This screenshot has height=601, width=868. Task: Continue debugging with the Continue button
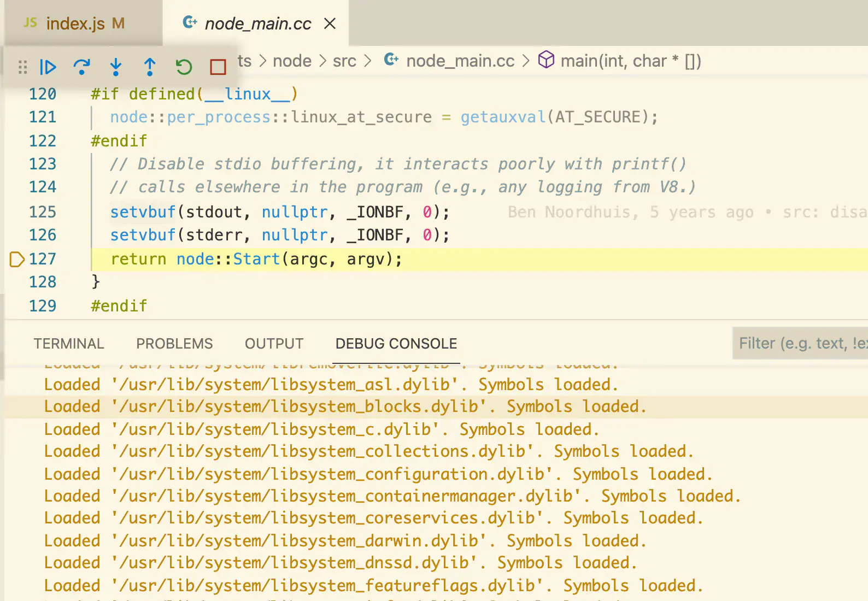tap(48, 67)
